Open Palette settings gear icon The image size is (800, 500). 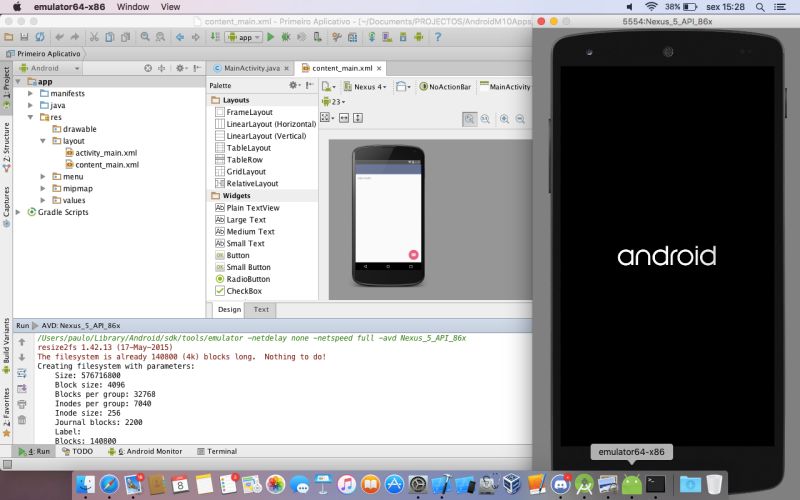click(x=294, y=85)
